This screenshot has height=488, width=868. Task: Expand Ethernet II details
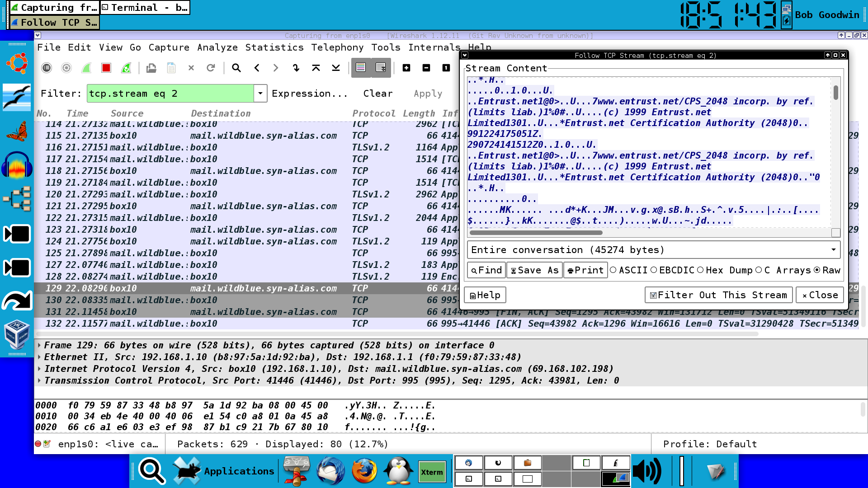39,357
